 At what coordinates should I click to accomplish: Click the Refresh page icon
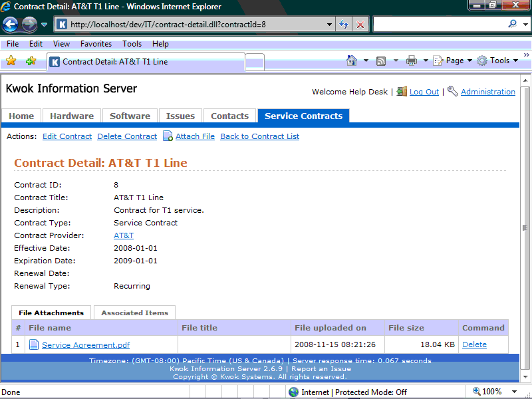(x=344, y=25)
